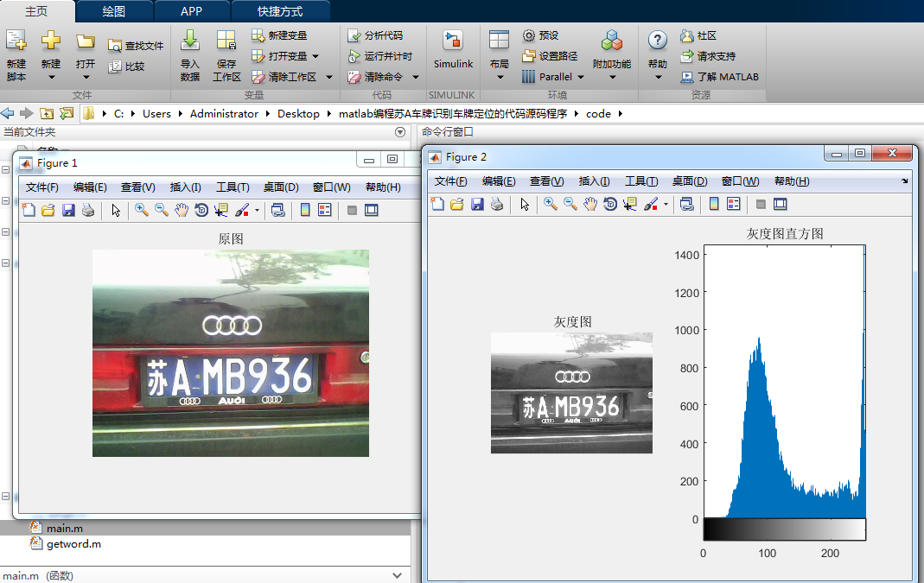Click the 灰度图 grayscale image in Figure 2
The image size is (924, 583).
(571, 393)
